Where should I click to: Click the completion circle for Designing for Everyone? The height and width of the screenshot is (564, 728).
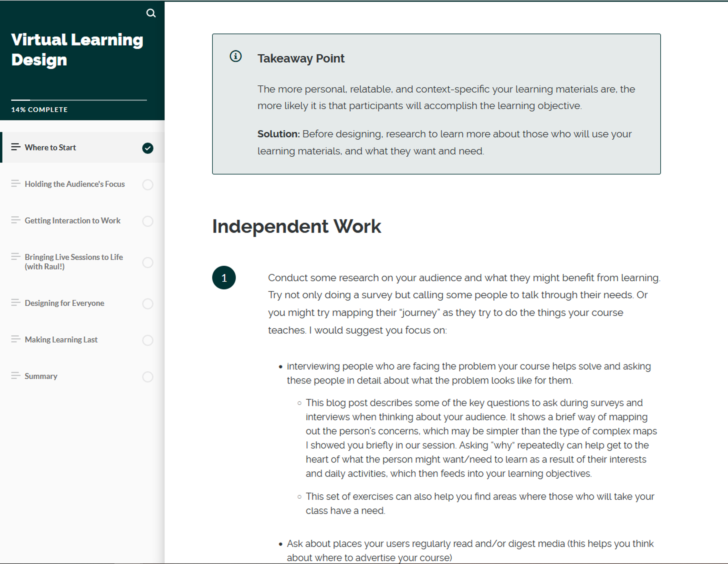(x=148, y=304)
